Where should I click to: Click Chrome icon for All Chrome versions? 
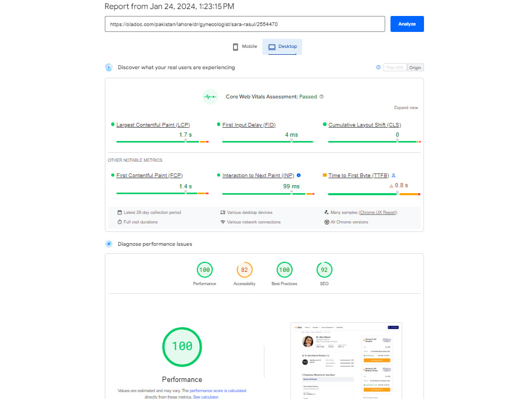point(327,222)
